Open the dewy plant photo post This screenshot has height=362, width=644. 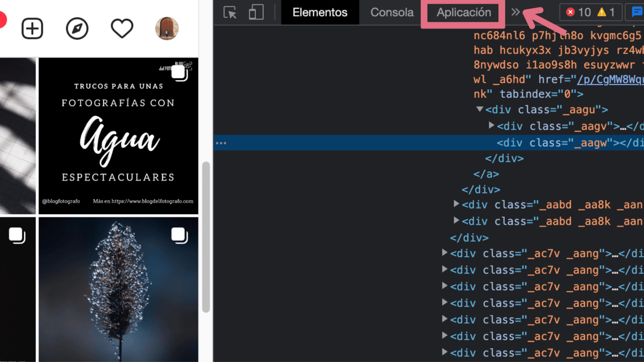coord(118,290)
